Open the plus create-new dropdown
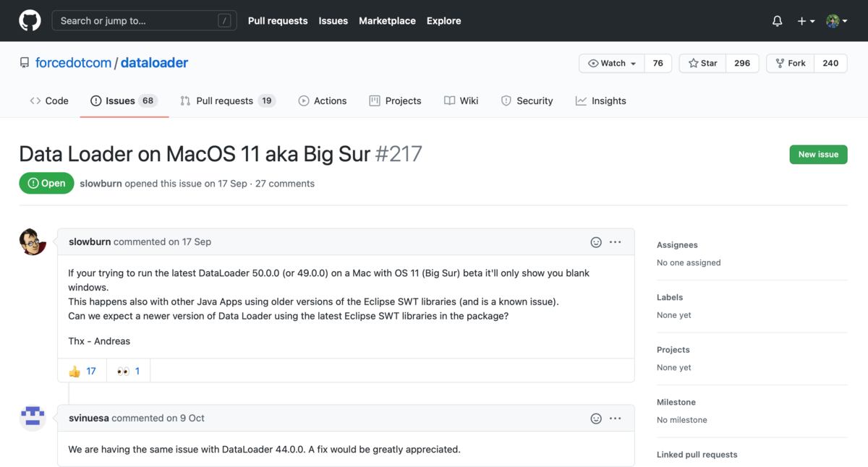Image resolution: width=868 pixels, height=467 pixels. click(x=806, y=21)
